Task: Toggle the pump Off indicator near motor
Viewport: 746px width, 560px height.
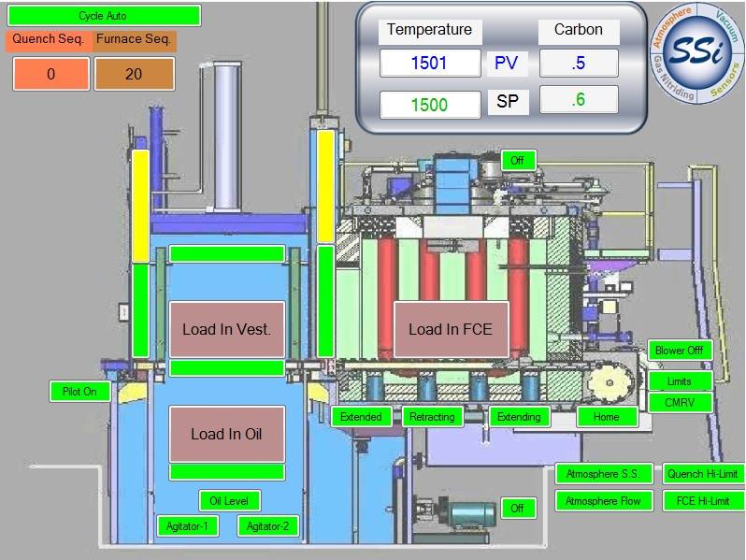Action: [518, 509]
